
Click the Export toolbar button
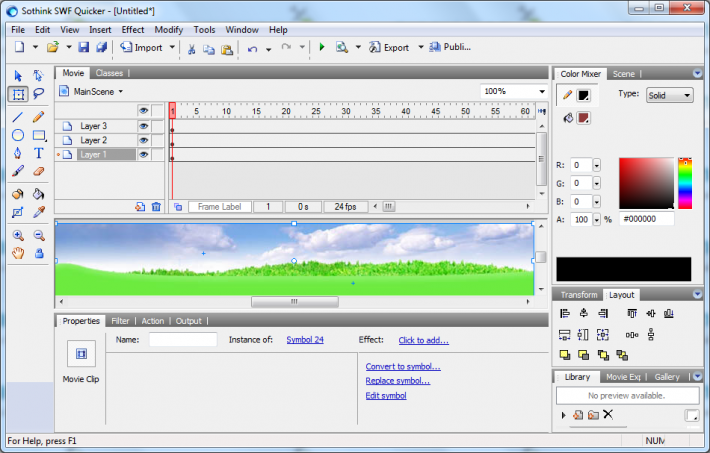coord(389,47)
